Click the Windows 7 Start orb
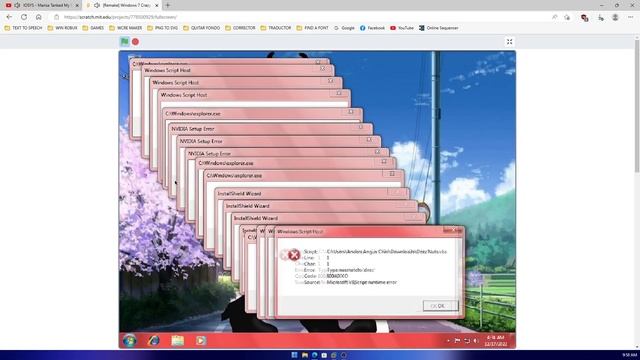The width and height of the screenshot is (640, 360). 130,340
